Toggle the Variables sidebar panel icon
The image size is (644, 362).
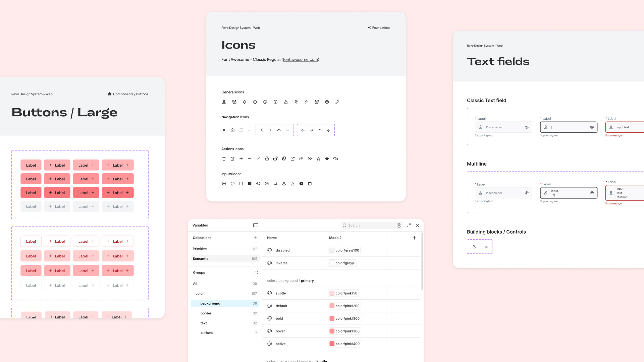click(x=256, y=225)
